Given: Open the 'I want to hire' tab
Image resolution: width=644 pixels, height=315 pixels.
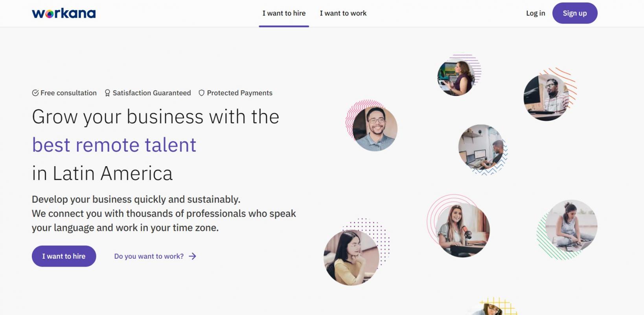Looking at the screenshot, I should [x=284, y=13].
